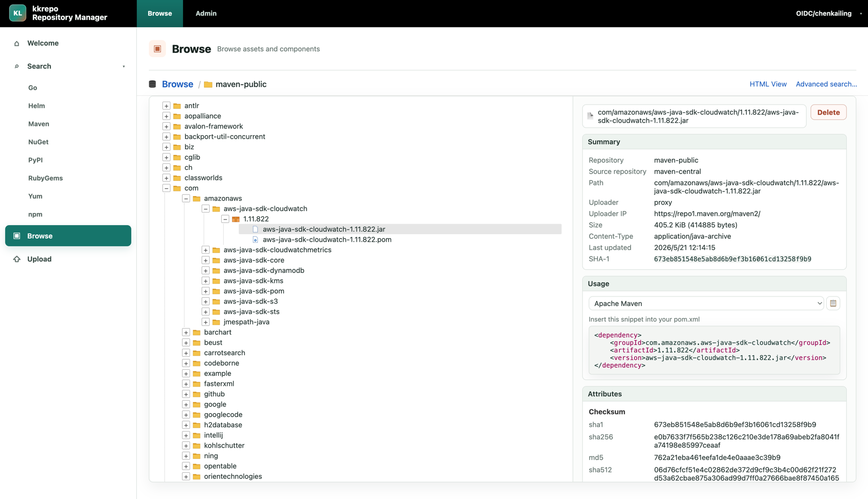Click the barchart folder icon
This screenshot has width=868, height=499.
tap(197, 333)
